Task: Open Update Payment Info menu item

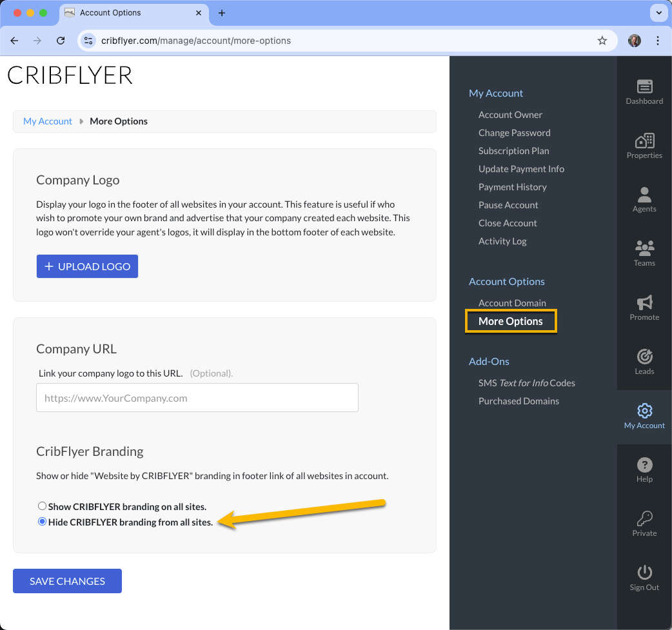Action: (521, 169)
